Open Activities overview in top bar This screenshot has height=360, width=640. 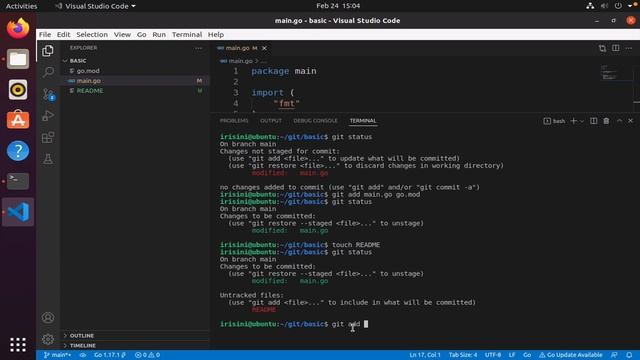(x=21, y=6)
